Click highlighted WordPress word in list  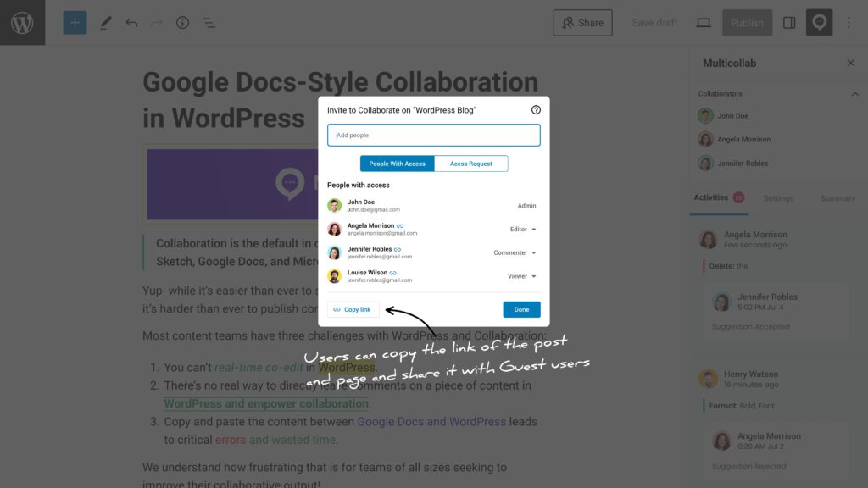347,368
